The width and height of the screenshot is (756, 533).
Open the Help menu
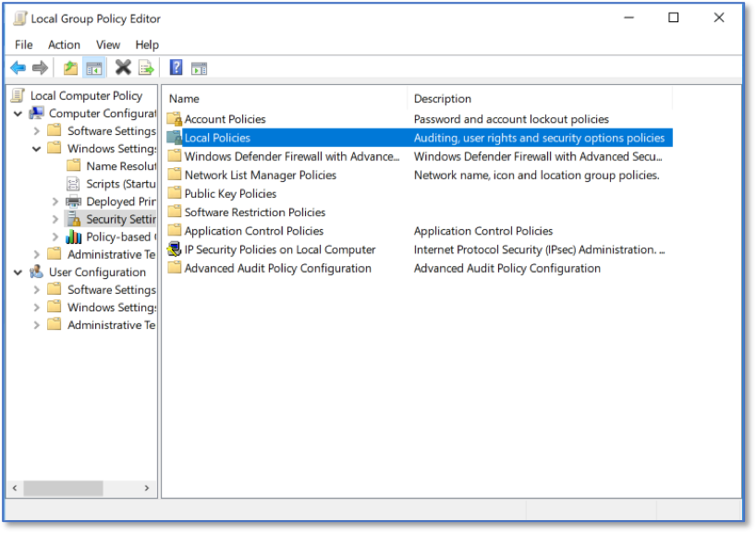(147, 45)
